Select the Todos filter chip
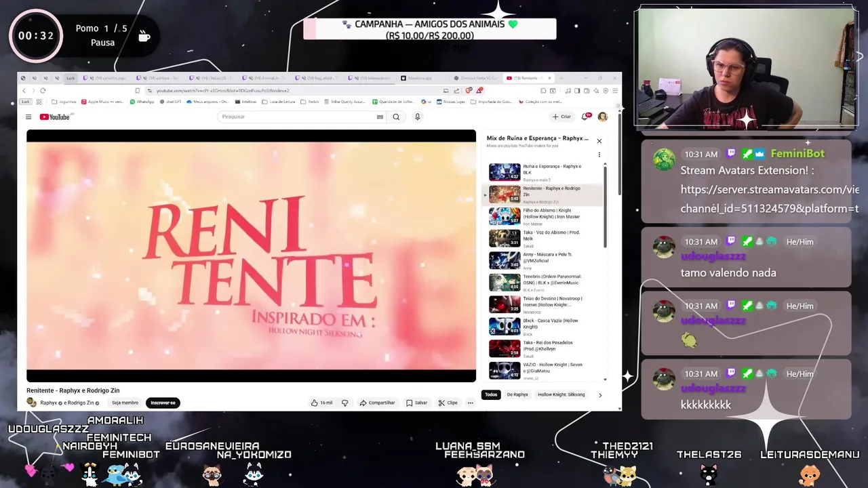Viewport: 868px width, 488px height. pos(491,394)
